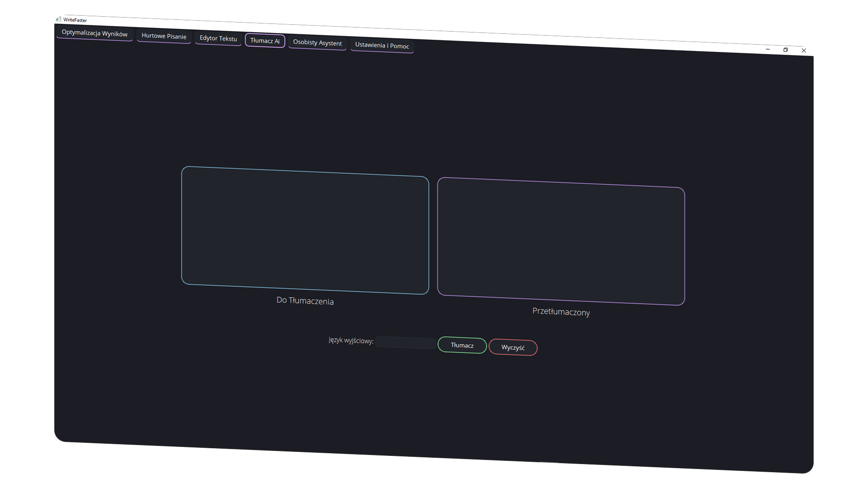Click the WriteFaster title text

[75, 20]
